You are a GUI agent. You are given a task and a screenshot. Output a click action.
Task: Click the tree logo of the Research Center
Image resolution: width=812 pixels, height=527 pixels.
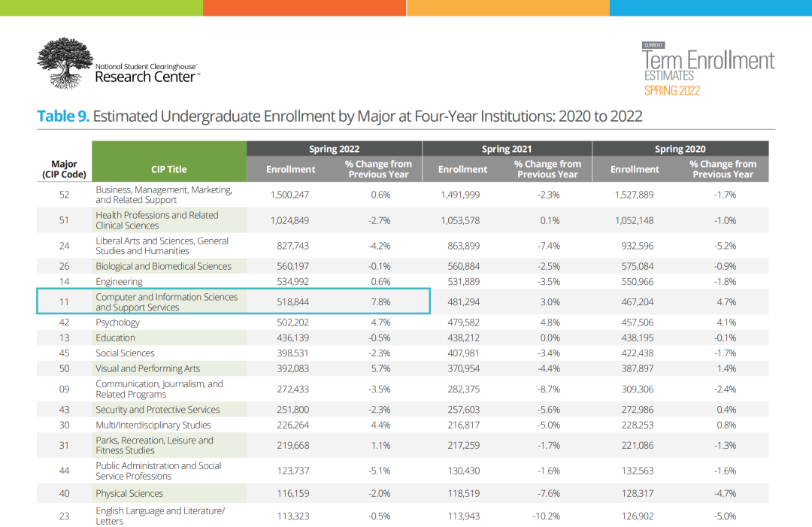(65, 63)
